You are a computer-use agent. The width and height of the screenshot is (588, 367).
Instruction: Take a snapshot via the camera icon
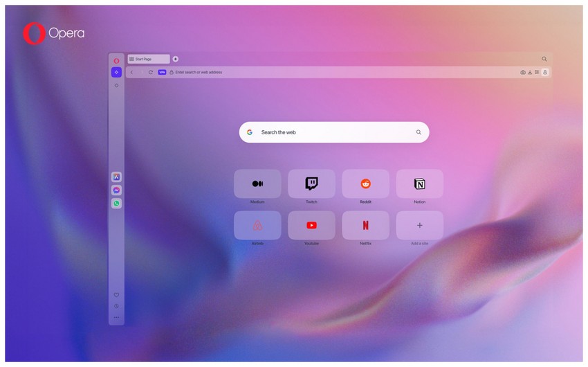coord(523,72)
